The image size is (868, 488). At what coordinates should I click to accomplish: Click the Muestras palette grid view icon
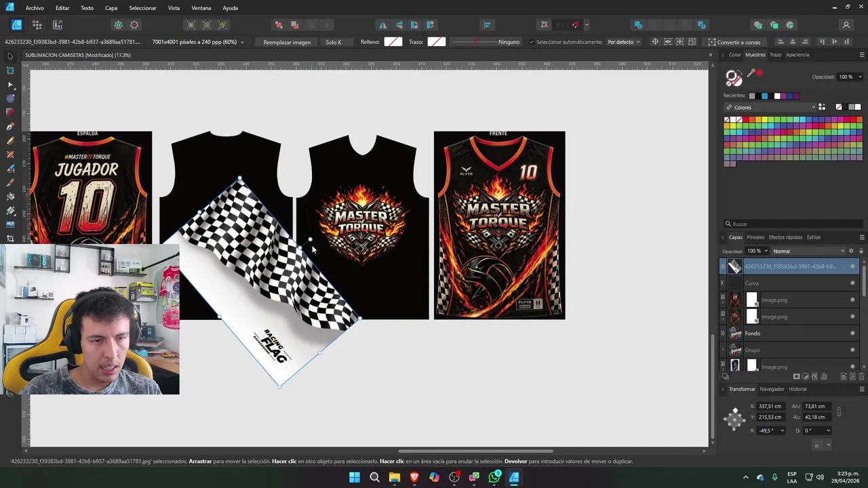point(822,107)
